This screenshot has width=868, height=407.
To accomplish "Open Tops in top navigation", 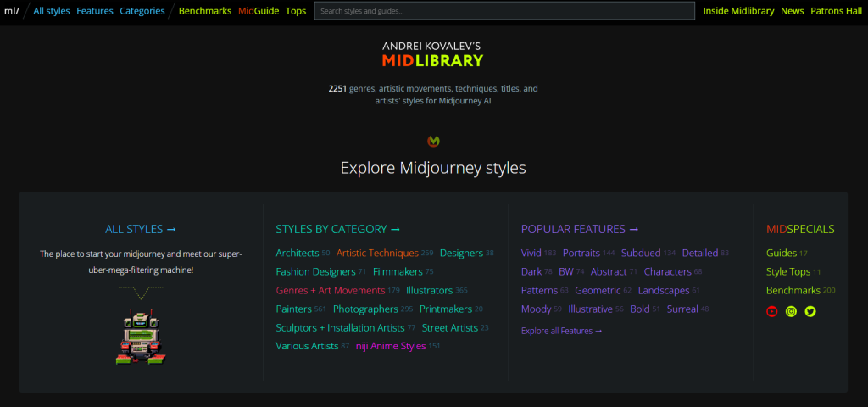I will click(x=296, y=10).
